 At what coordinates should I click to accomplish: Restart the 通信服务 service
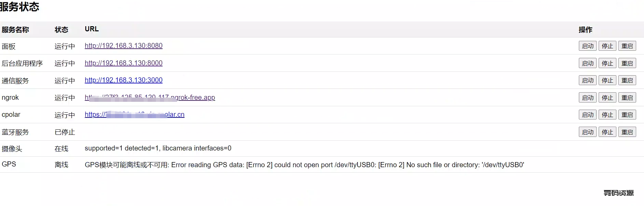(x=627, y=80)
